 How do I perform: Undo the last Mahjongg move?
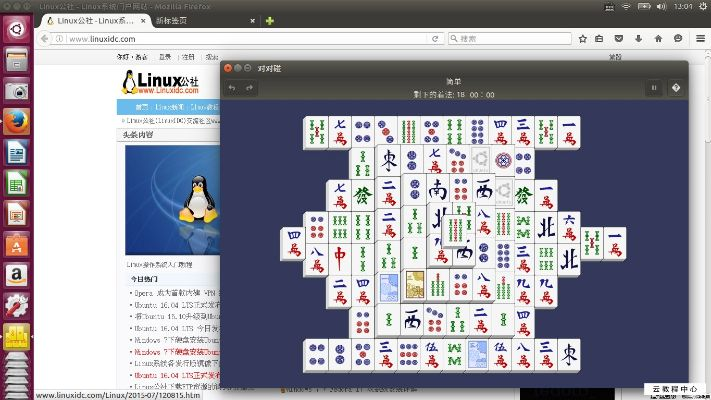click(x=232, y=88)
